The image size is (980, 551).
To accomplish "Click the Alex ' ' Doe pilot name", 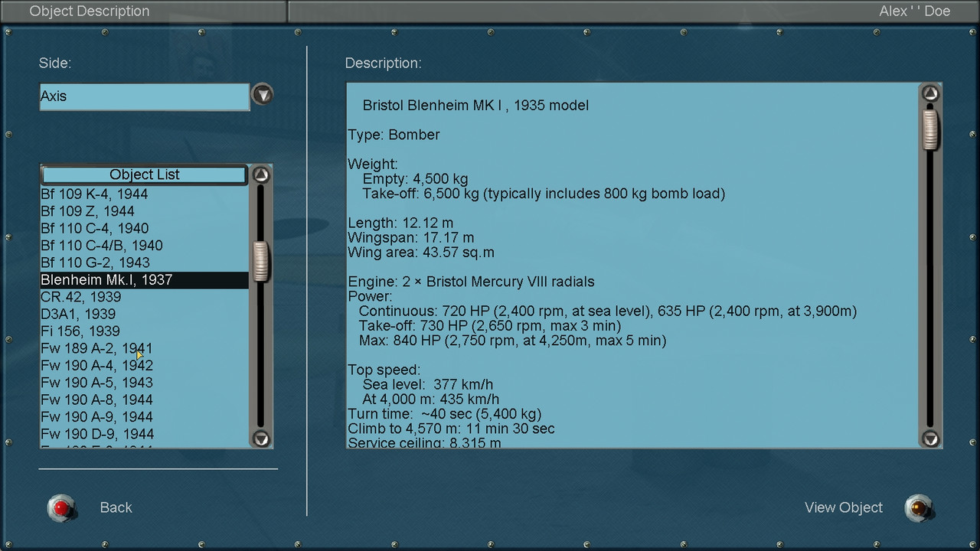I will pos(914,11).
